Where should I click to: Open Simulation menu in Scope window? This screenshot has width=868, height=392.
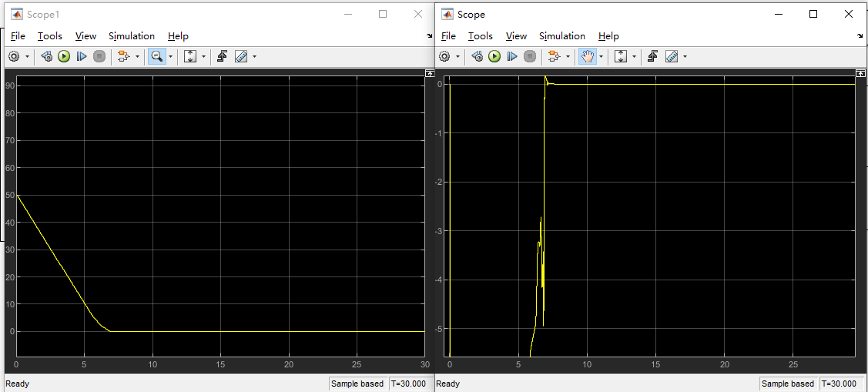point(562,36)
